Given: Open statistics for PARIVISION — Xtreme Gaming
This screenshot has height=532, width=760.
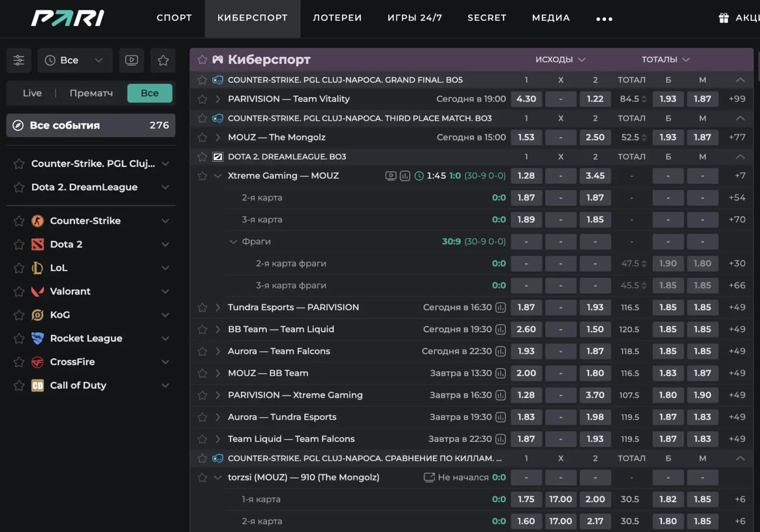Looking at the screenshot, I should (501, 395).
